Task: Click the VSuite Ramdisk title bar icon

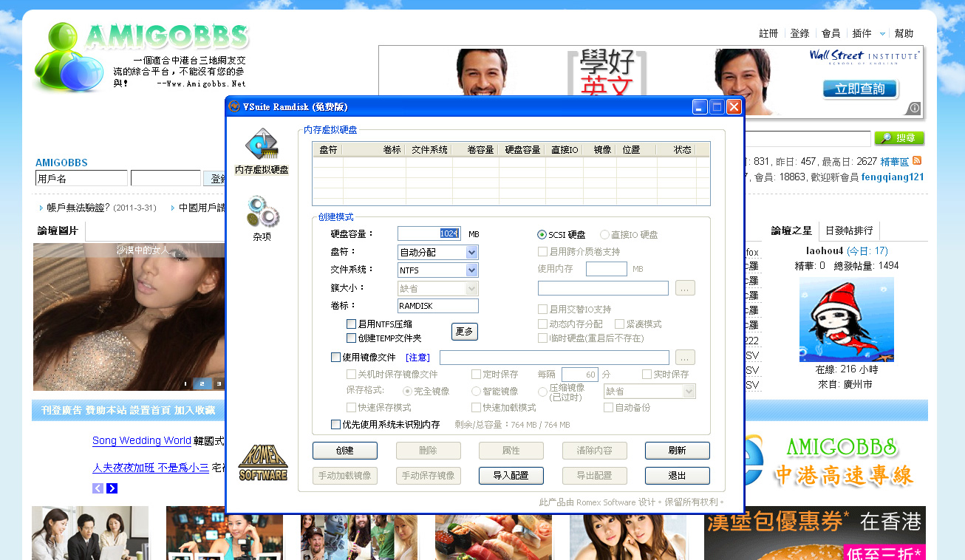Action: 234,107
